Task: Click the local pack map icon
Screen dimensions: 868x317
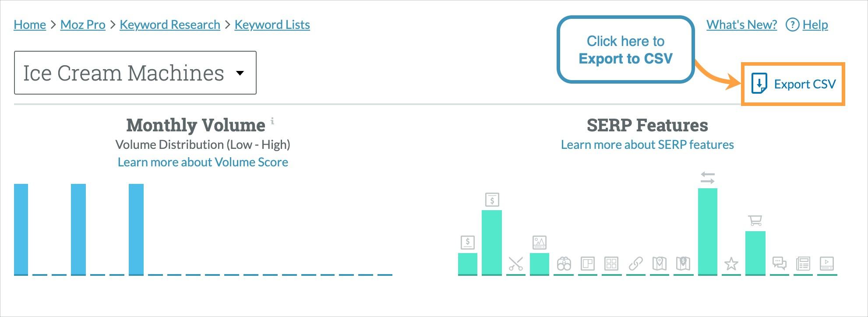Action: [x=660, y=263]
